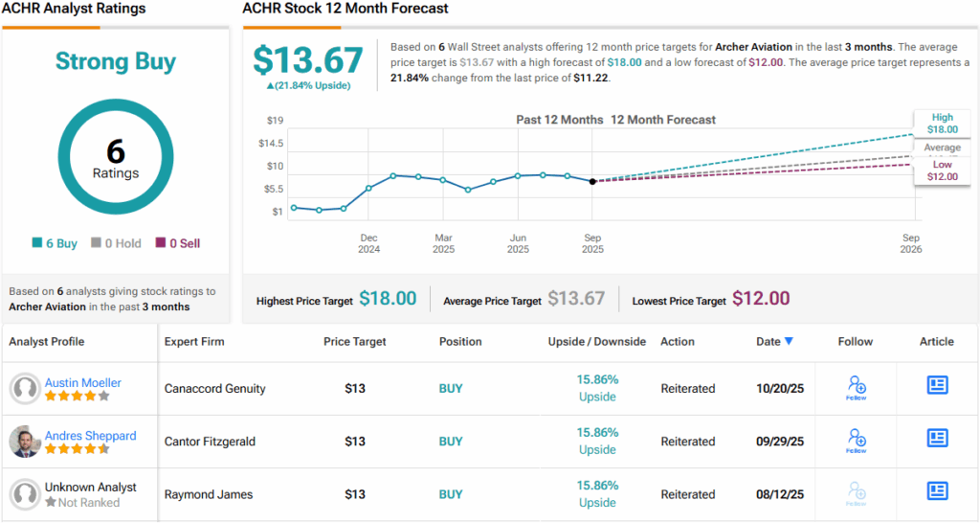Click the Price Target column header
Screen dimensions: 980x523
coord(355,341)
